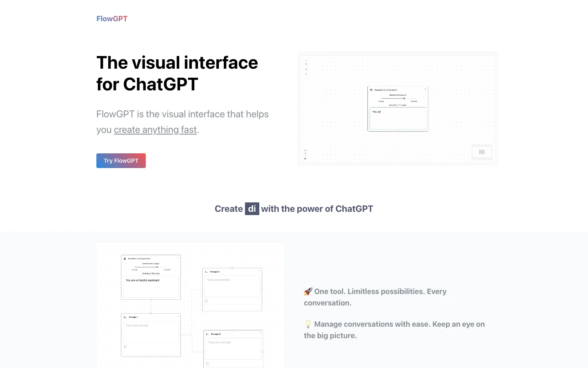Adjust the Generated output slider in hero demo
The image size is (588, 368).
click(398, 98)
